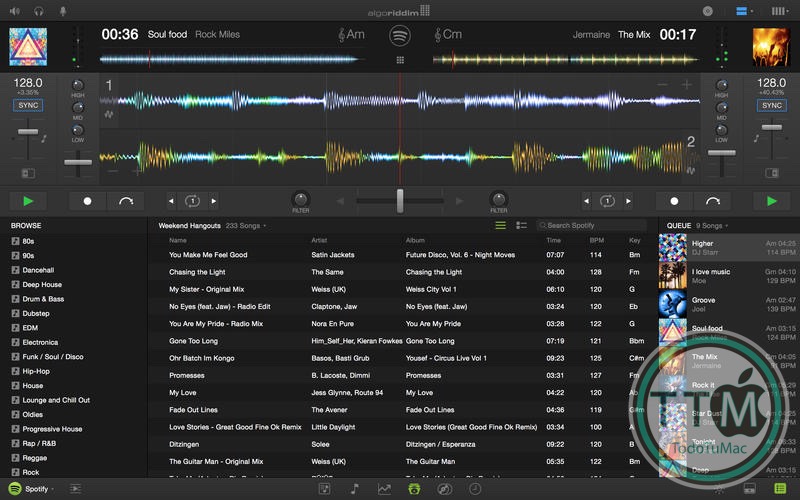Click the Cm key indicator of deck 2
Image resolution: width=800 pixels, height=500 pixels.
pos(448,35)
